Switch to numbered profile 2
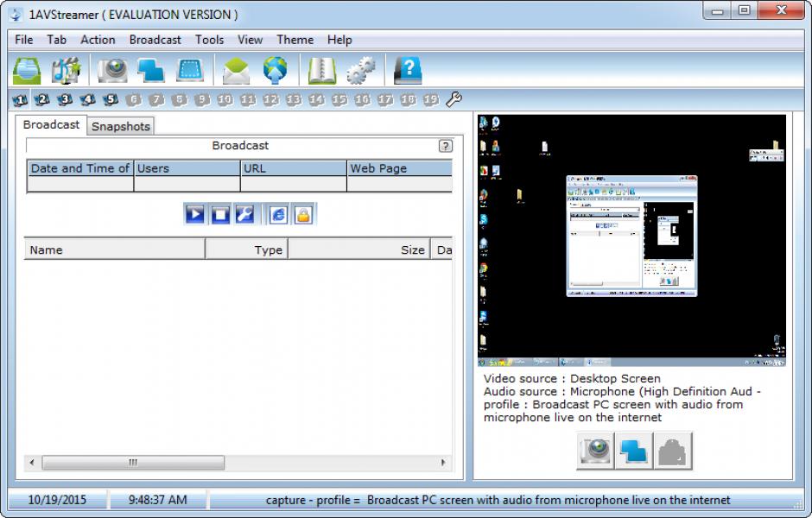 click(x=42, y=99)
